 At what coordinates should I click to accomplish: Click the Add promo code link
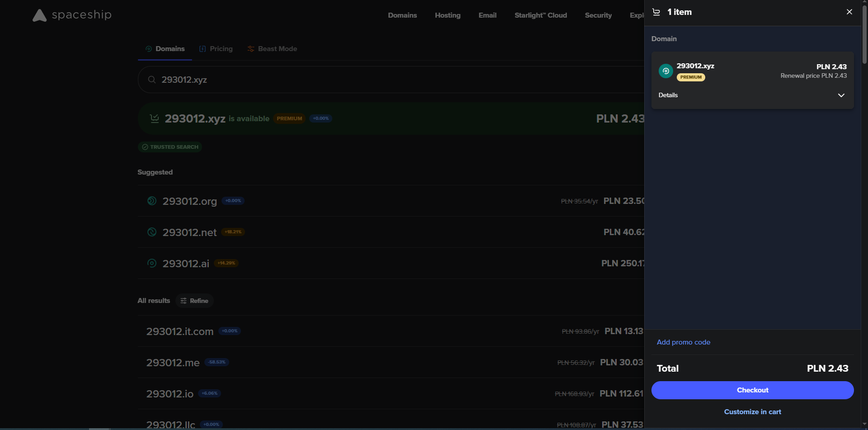(x=683, y=342)
